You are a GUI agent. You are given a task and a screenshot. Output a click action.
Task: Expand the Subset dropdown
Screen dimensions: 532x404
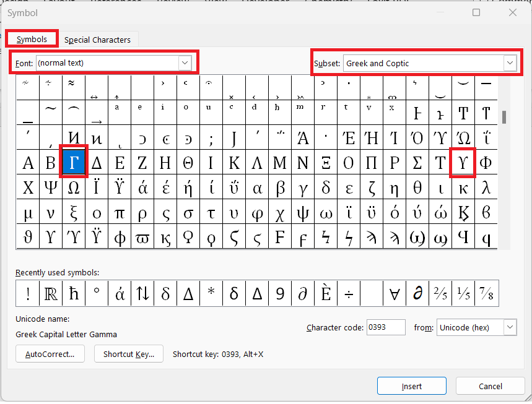point(510,63)
